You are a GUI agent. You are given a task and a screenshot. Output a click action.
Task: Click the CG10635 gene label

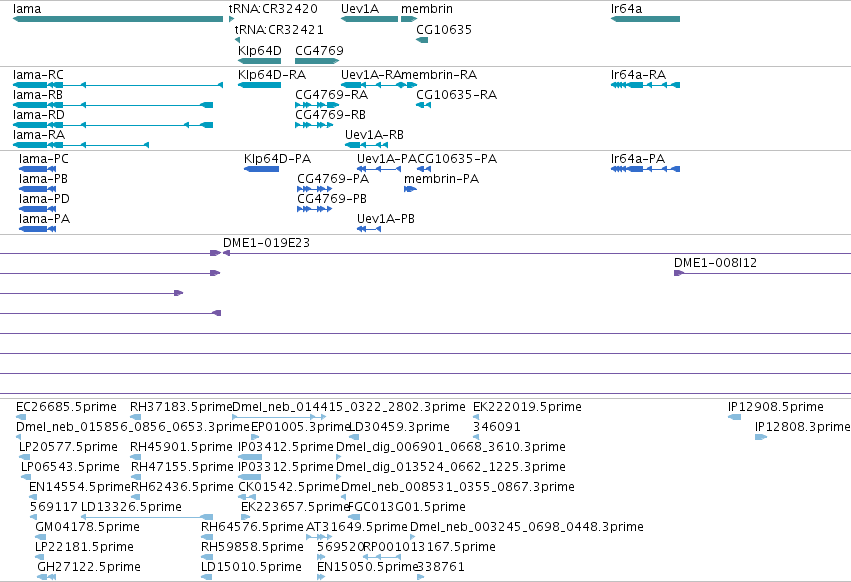[444, 29]
